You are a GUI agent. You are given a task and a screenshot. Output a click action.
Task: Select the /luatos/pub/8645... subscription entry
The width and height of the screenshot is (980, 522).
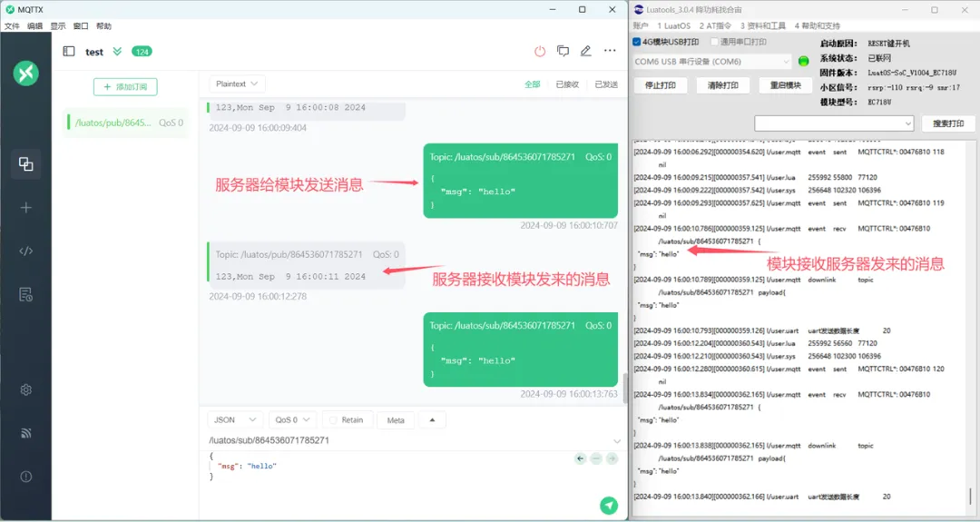pyautogui.click(x=127, y=123)
